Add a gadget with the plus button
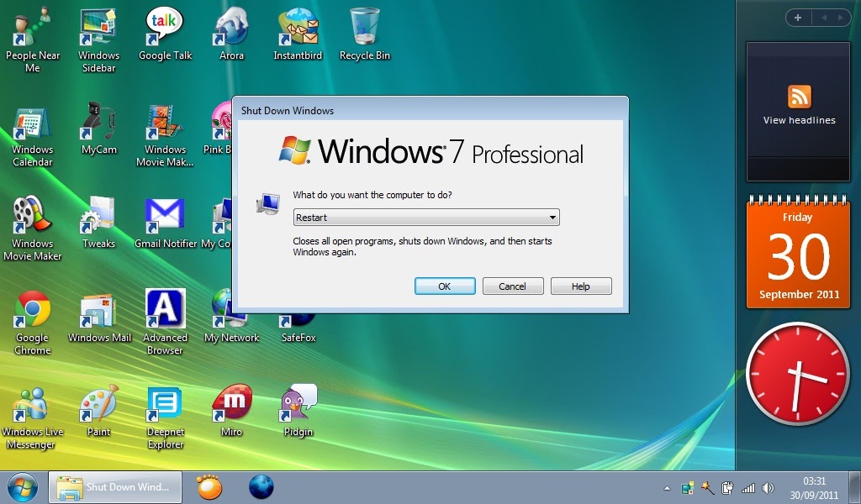Image resolution: width=861 pixels, height=504 pixels. [798, 18]
